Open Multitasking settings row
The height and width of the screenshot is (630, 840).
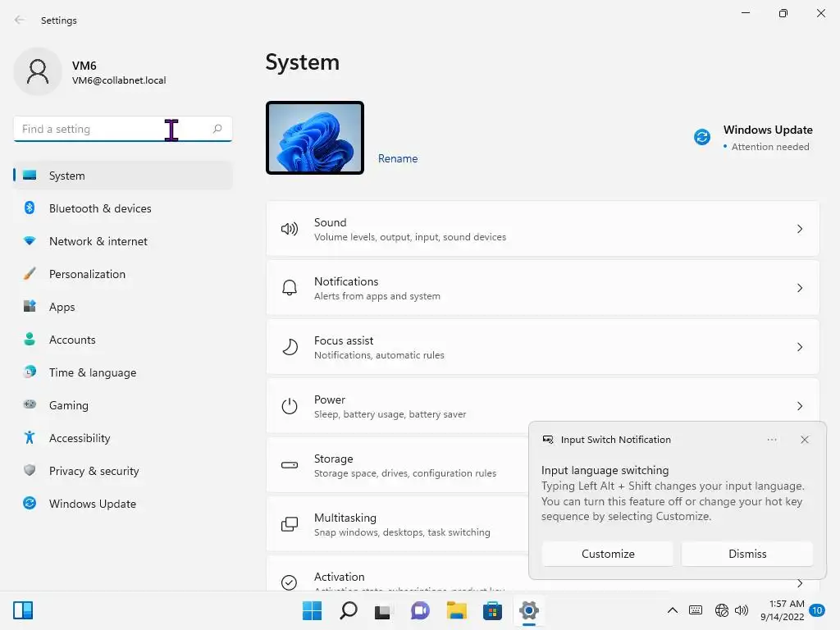click(x=397, y=524)
